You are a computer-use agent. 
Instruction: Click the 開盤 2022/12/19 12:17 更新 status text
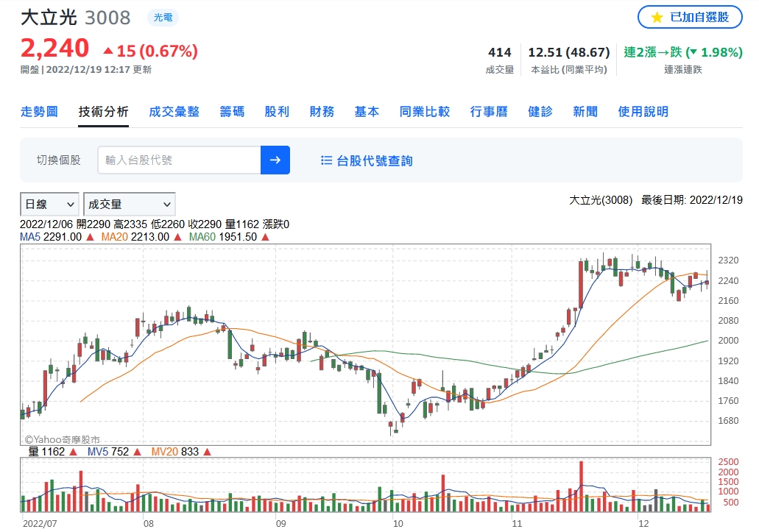[x=85, y=70]
